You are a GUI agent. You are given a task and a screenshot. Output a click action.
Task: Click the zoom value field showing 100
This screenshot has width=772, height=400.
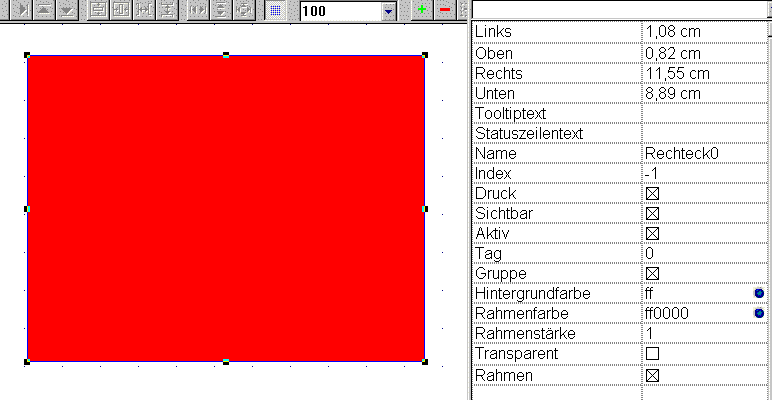(341, 11)
